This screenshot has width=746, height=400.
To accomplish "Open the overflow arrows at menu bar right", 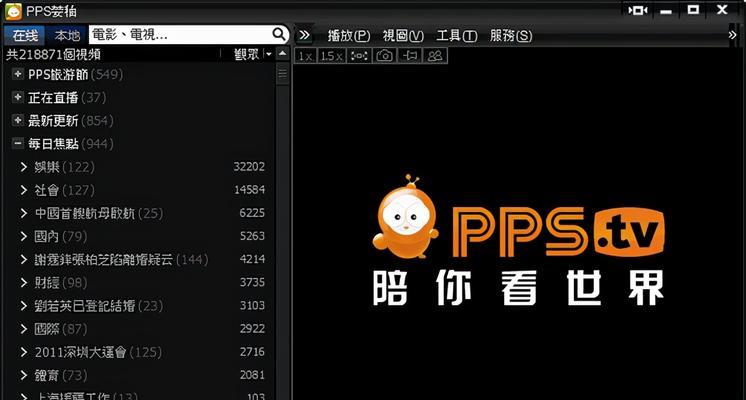I will [733, 35].
